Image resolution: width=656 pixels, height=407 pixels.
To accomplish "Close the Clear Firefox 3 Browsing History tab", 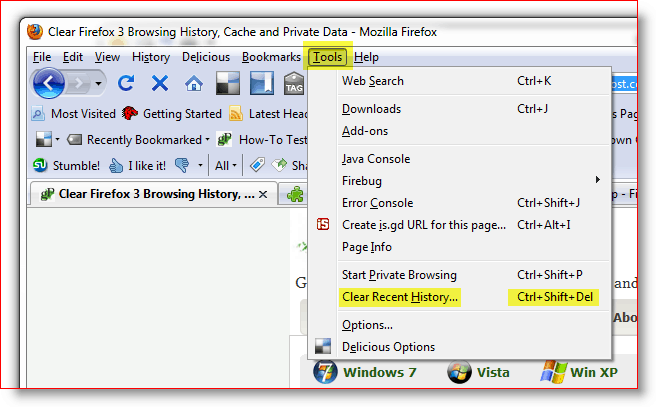I will click(263, 195).
